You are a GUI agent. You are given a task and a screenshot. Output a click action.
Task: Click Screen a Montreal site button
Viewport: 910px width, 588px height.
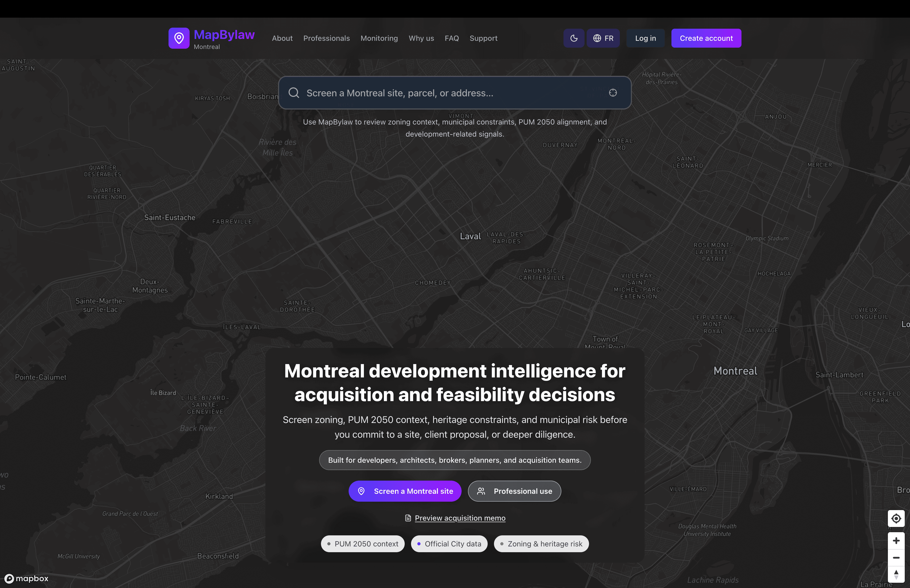405,491
